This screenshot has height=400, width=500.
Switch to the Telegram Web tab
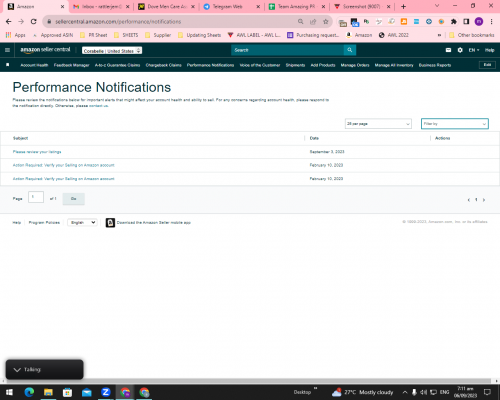232,7
